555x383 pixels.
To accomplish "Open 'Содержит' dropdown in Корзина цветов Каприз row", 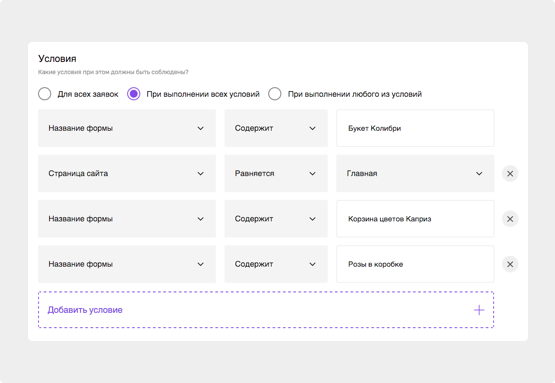I will 276,219.
